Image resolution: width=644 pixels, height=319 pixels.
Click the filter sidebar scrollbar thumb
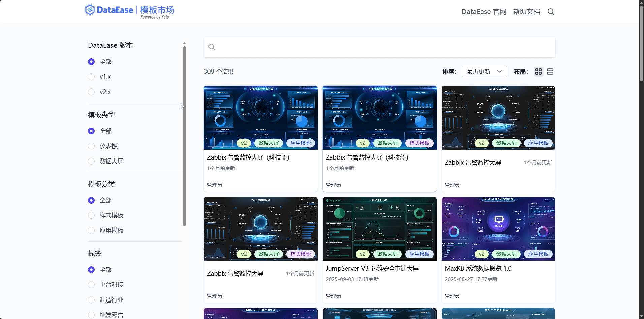coord(184,136)
